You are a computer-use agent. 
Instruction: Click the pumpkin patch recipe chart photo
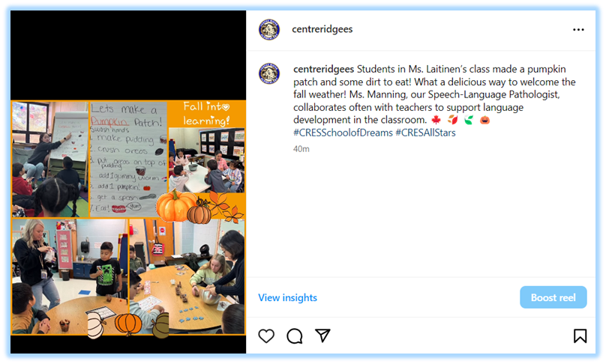coord(128,159)
